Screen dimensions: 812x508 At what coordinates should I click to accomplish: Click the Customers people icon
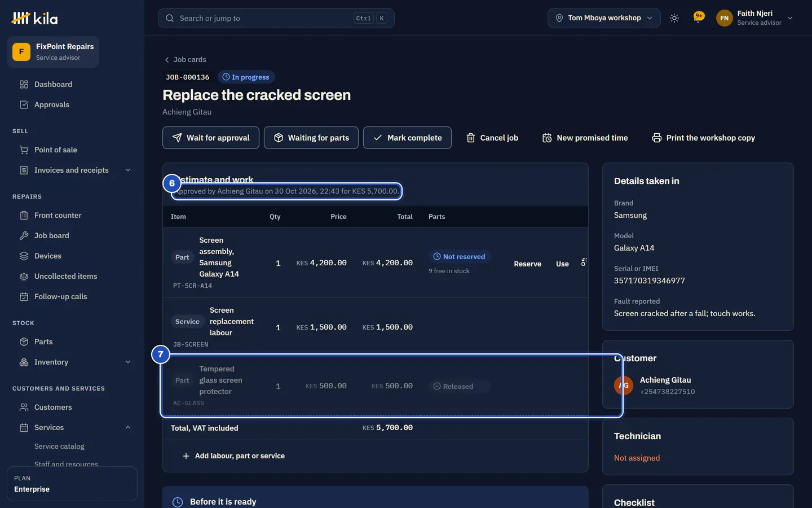[x=24, y=407]
